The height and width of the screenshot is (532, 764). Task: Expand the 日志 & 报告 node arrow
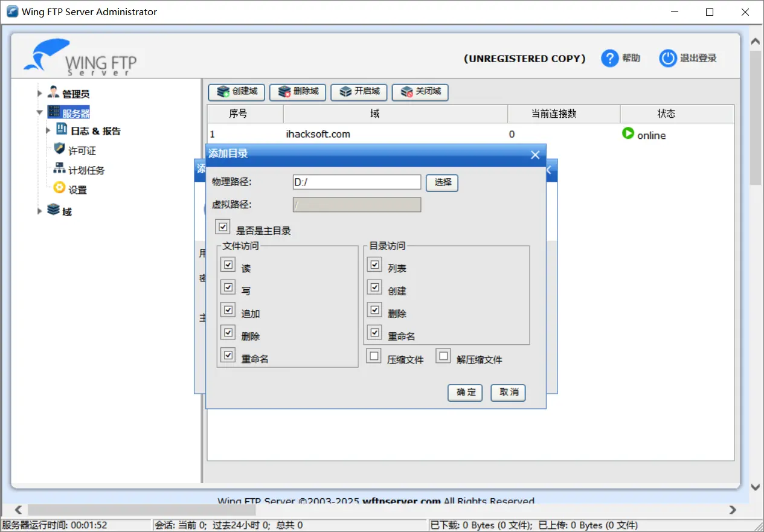coord(48,130)
